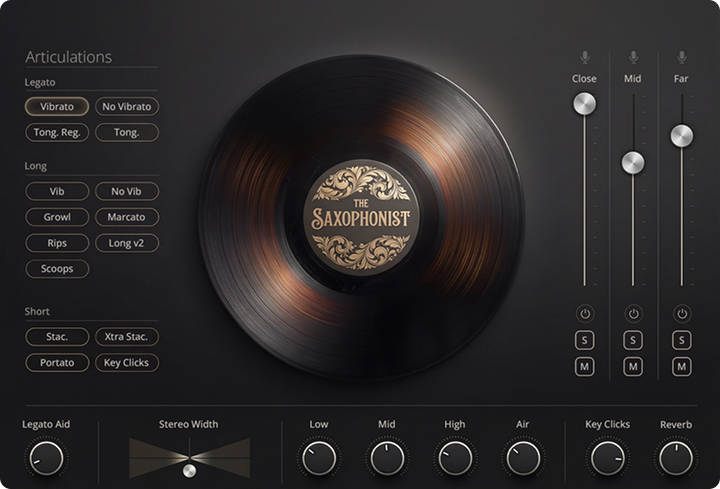Choose the Key Clicks articulation button

[127, 363]
